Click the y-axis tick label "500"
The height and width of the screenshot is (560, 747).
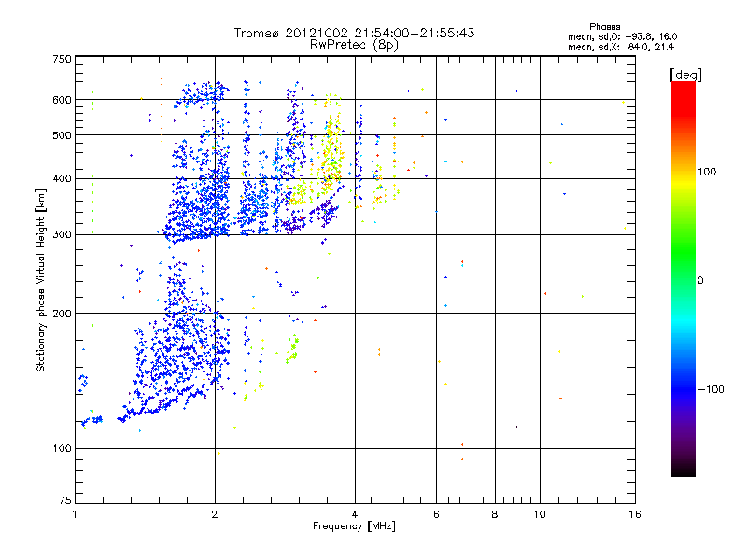62,135
